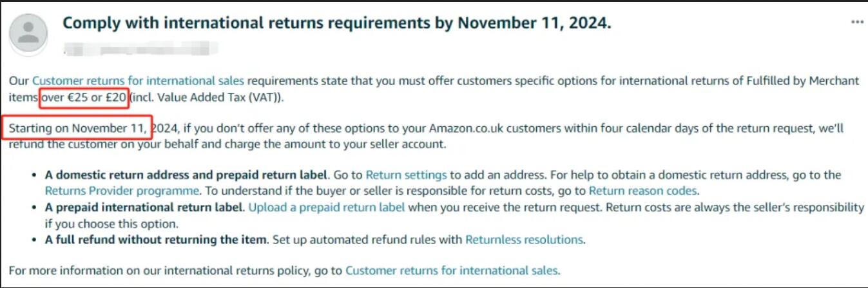Click the Amazon.co.uk text in second paragraph
The height and width of the screenshot is (288, 868).
pos(466,128)
